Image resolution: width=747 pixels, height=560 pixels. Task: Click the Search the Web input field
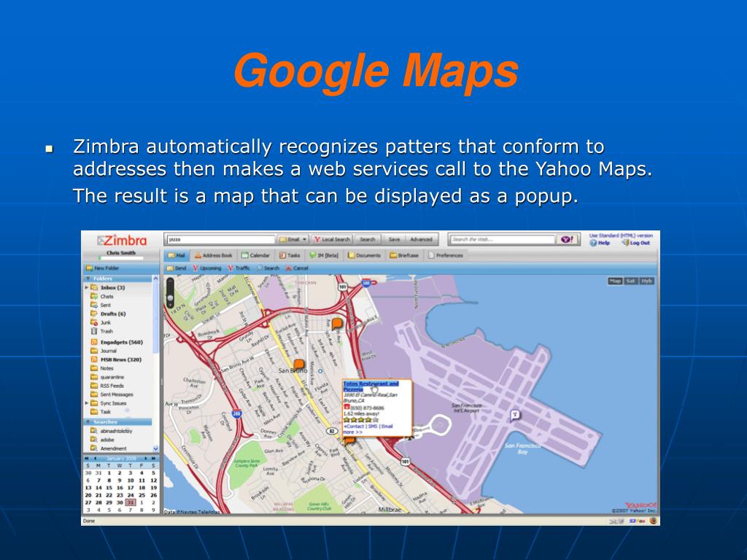click(503, 239)
